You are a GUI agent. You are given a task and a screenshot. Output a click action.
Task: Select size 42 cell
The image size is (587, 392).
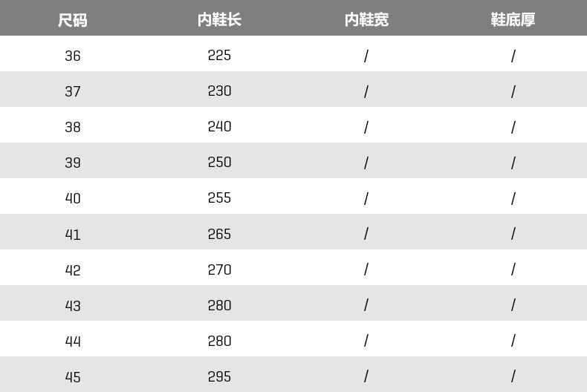[x=73, y=270]
